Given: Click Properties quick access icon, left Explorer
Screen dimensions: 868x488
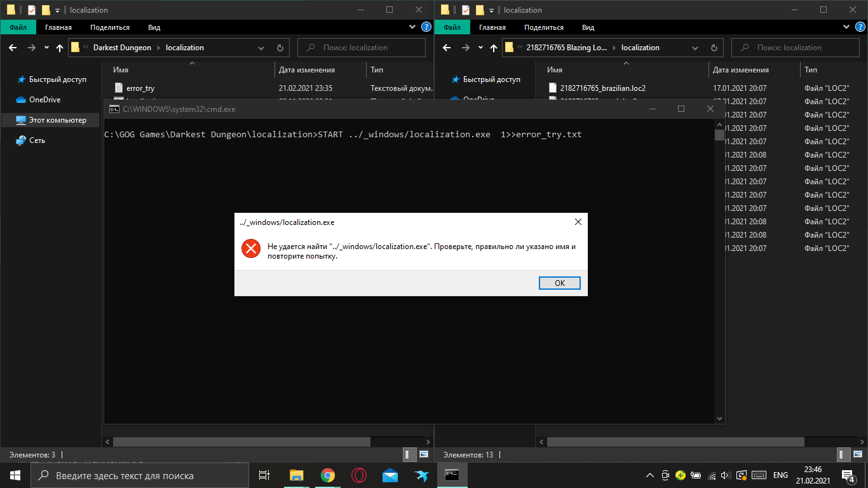Looking at the screenshot, I should coord(32,10).
